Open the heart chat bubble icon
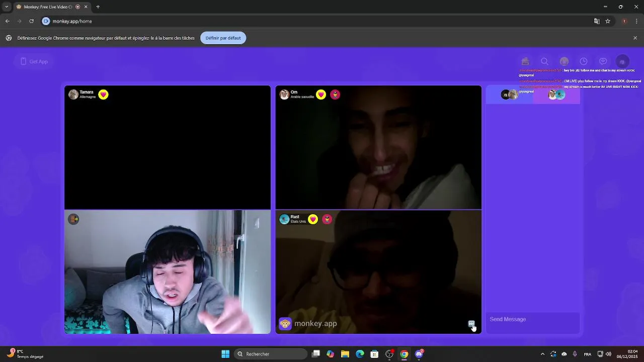The height and width of the screenshot is (362, 644). [x=603, y=61]
